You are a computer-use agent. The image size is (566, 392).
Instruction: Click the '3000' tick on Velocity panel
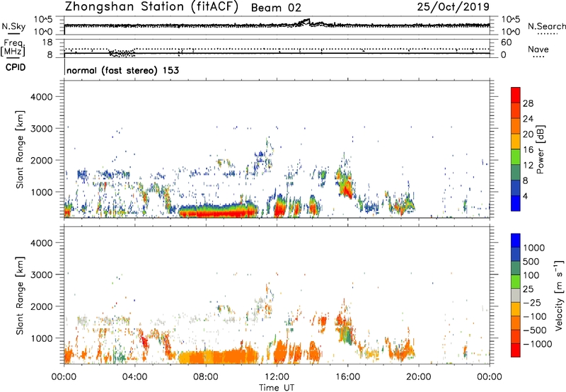(41, 275)
